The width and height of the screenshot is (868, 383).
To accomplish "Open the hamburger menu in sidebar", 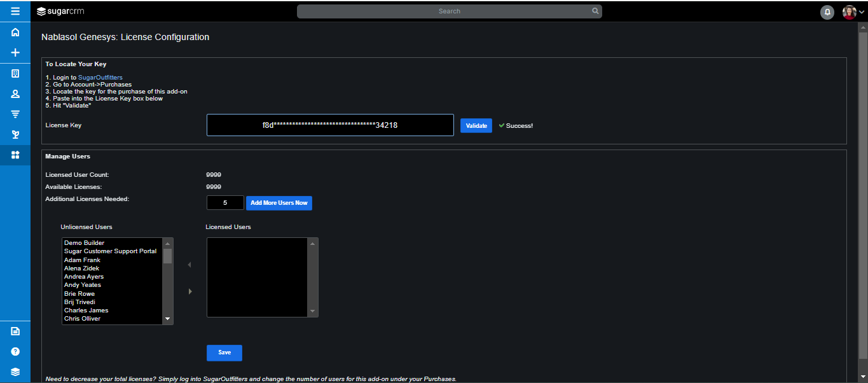I will tap(15, 11).
